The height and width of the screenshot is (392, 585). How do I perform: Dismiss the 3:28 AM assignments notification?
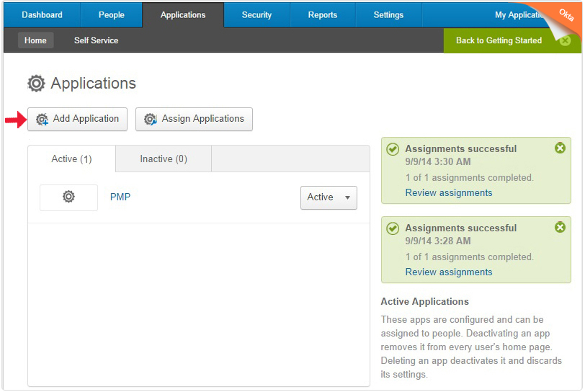(x=560, y=228)
